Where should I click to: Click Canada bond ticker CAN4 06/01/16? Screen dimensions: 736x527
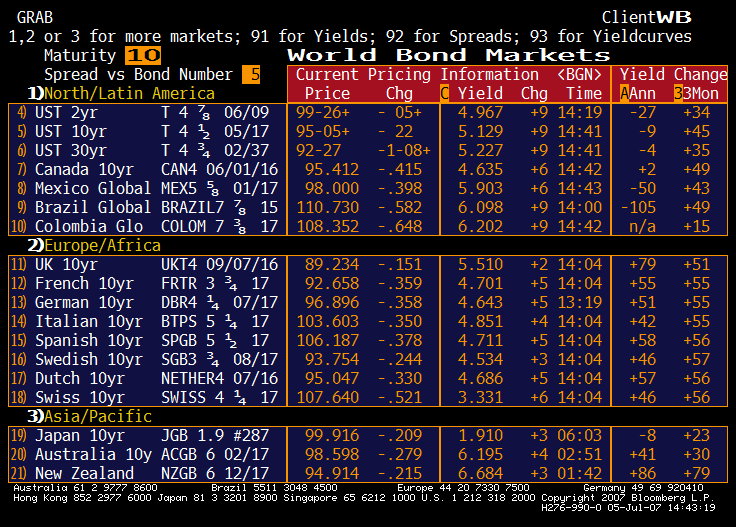(x=220, y=169)
